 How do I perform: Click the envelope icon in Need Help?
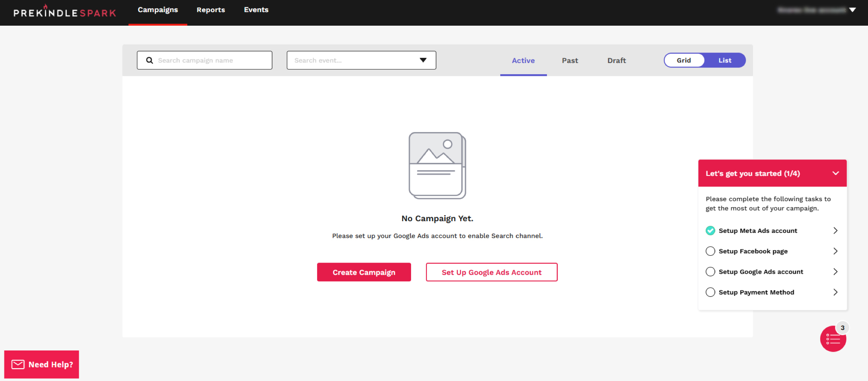(18, 364)
